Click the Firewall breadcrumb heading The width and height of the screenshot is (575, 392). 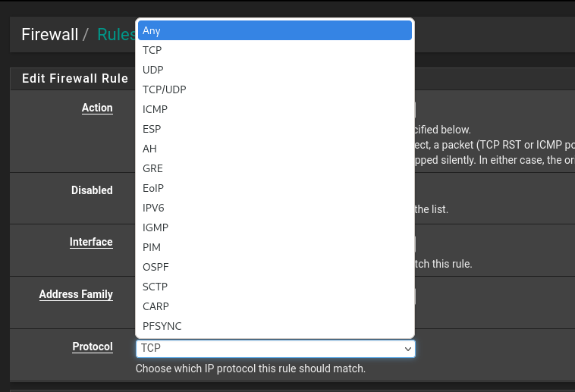pyautogui.click(x=50, y=35)
